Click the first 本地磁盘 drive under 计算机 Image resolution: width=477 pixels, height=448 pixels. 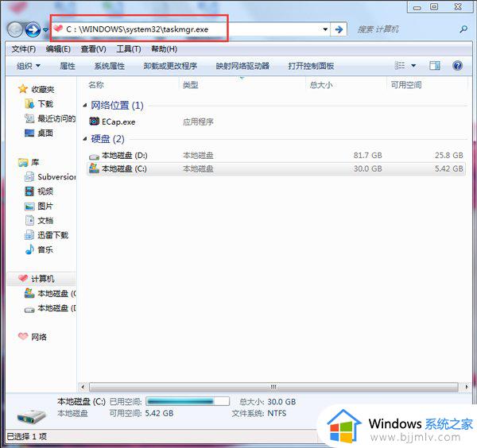click(x=56, y=294)
